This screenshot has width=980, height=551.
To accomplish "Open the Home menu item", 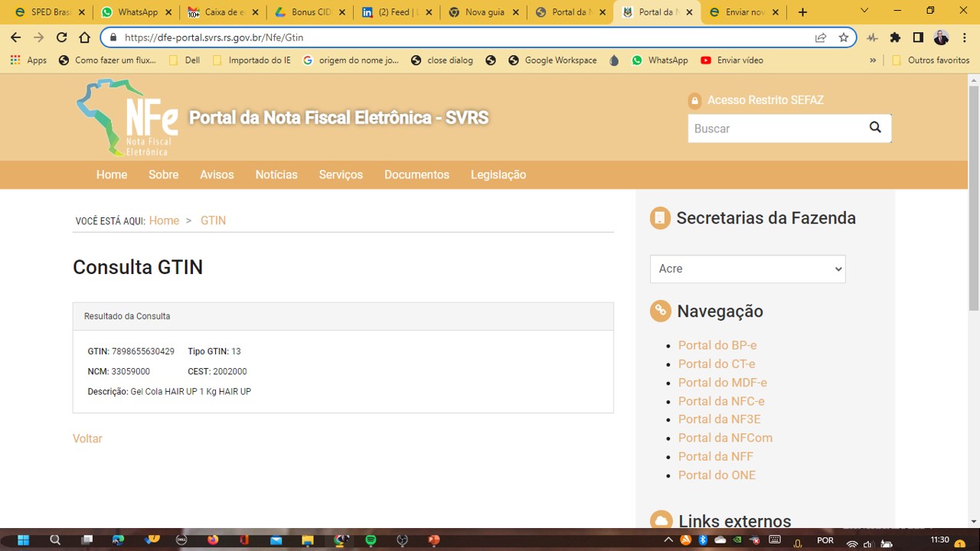I will tap(112, 174).
